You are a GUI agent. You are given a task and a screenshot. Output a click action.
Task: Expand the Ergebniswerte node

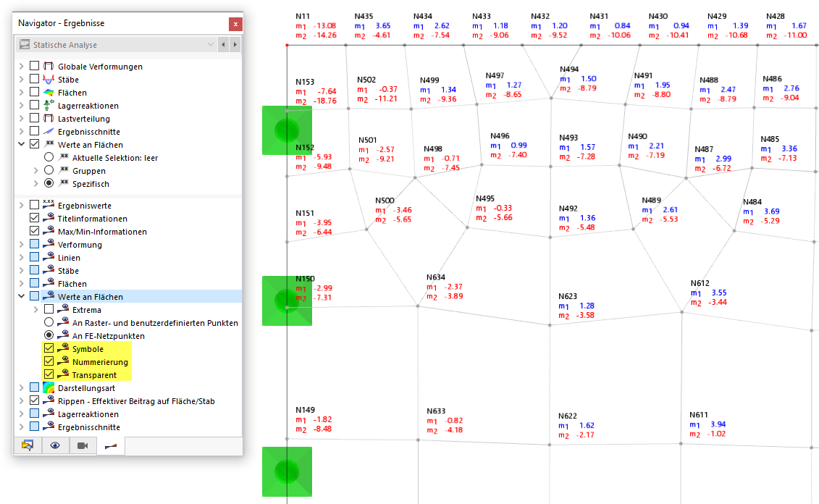[x=22, y=205]
